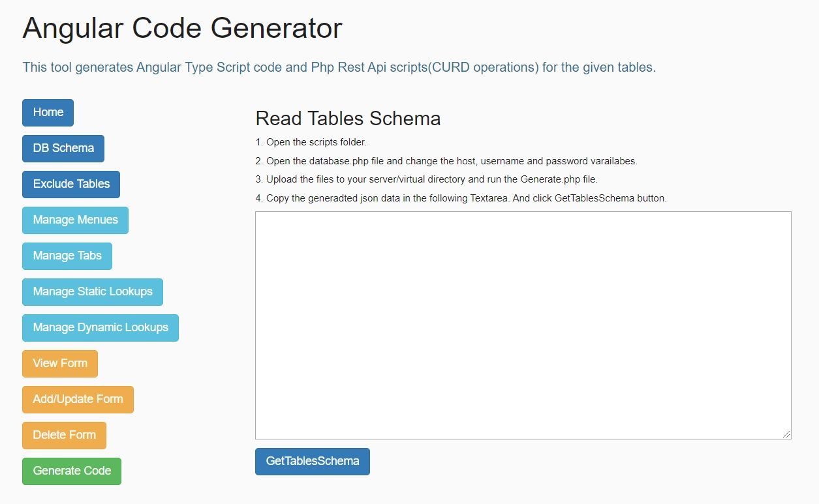Go to Manage Tabs
The width and height of the screenshot is (819, 504).
[x=67, y=256]
